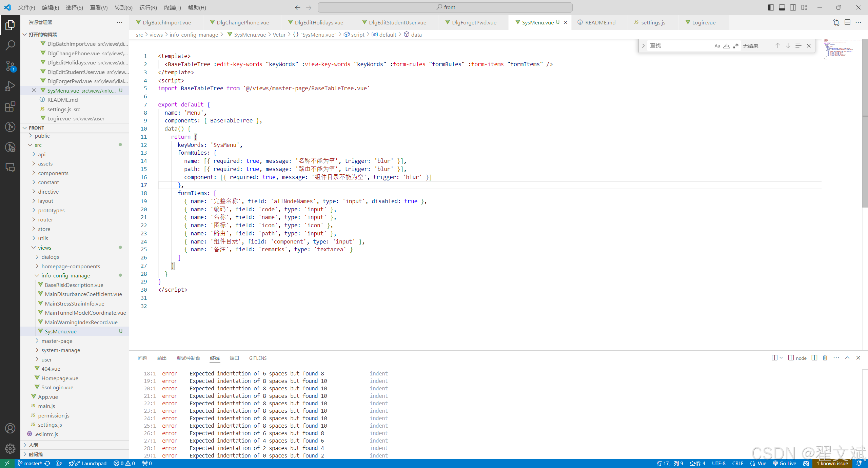Open Source Control view with badge
868x468 pixels.
pos(10,66)
